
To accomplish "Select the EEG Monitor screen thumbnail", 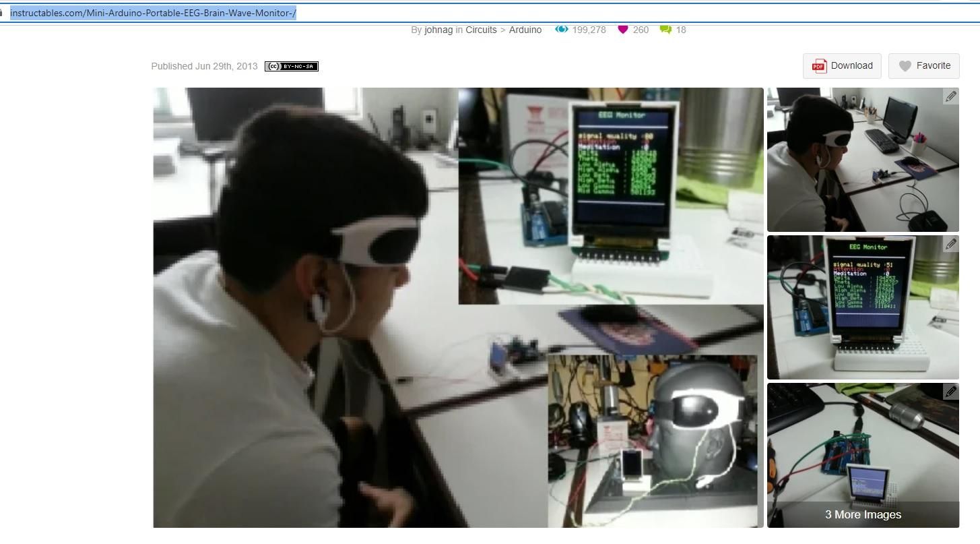I will click(x=863, y=307).
